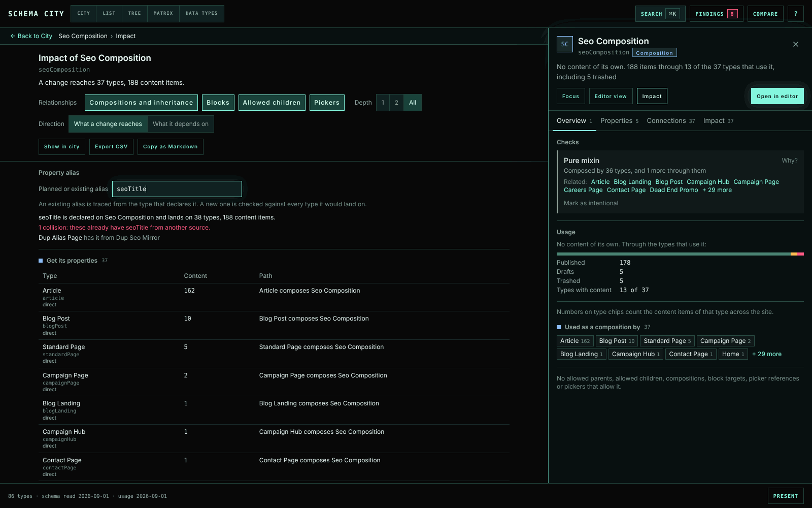Toggle the Blocks relationship filter

click(x=218, y=103)
